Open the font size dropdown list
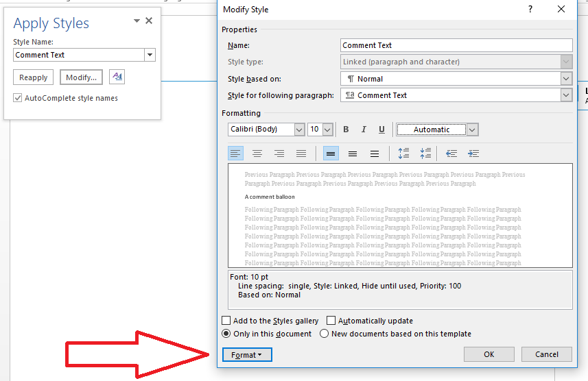 [x=327, y=130]
